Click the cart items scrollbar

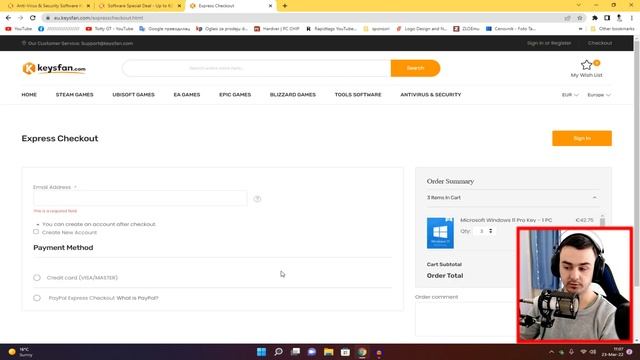[x=602, y=221]
